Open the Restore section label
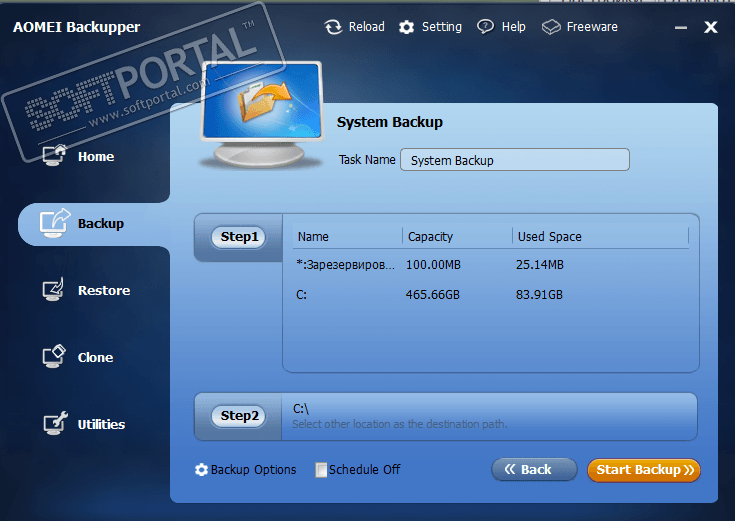This screenshot has width=735, height=521. 104,291
